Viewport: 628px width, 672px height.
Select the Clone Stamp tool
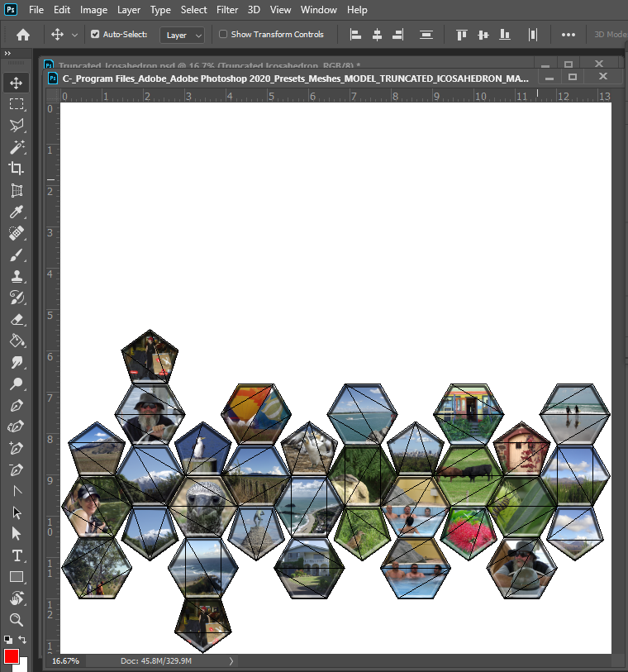(x=17, y=276)
